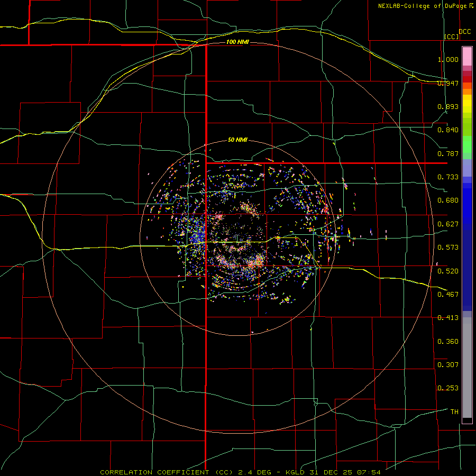Click the 0.573 legend value
The width and height of the screenshot is (476, 476).
coord(448,248)
